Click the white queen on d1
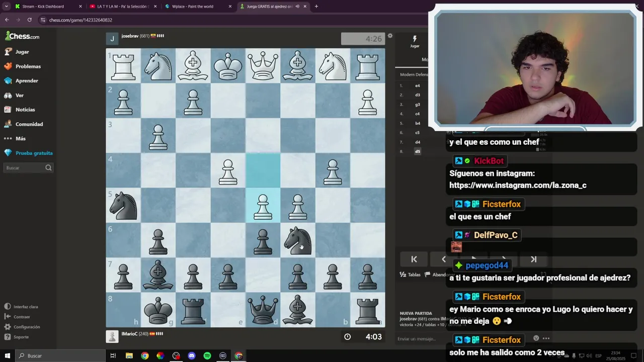The height and width of the screenshot is (362, 644). pos(263,66)
